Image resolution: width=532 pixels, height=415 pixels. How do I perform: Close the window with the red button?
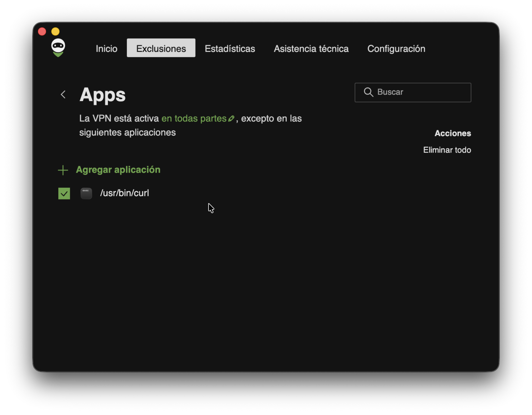coord(42,31)
